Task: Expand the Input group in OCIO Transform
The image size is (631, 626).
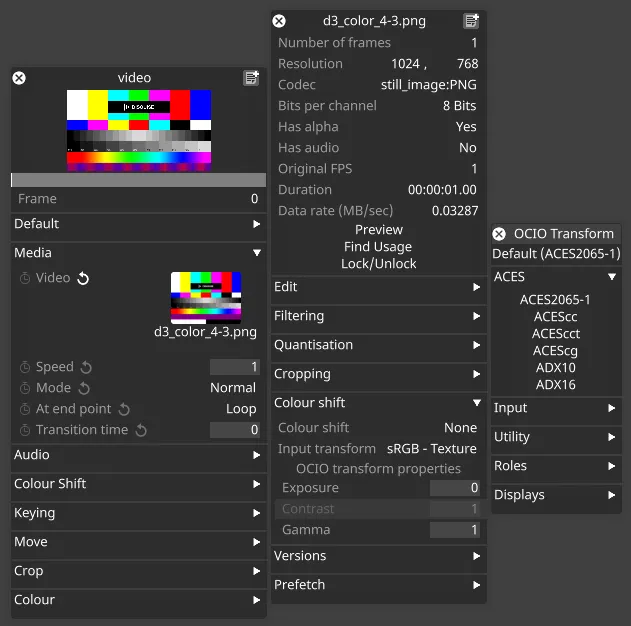Action: (x=556, y=408)
